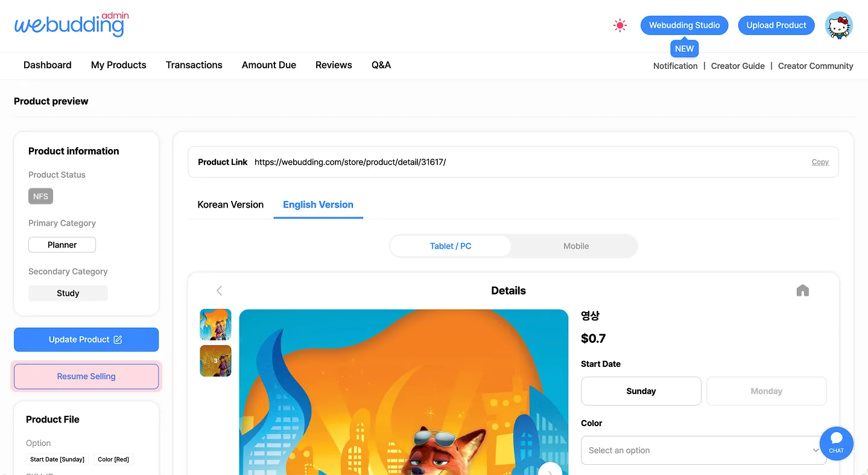Go back using Details left arrow
The height and width of the screenshot is (475, 868).
coord(219,290)
